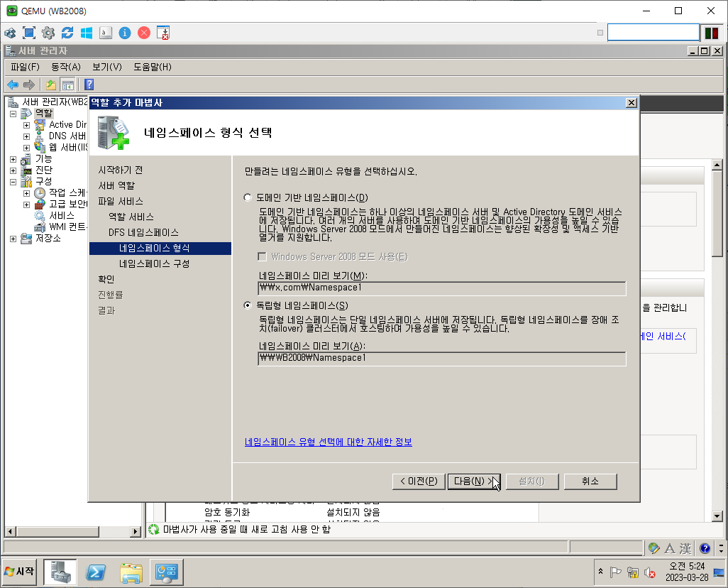Viewport: 728px width, 588px height.
Task: Click the right pane scroll down arrow
Action: click(x=717, y=516)
